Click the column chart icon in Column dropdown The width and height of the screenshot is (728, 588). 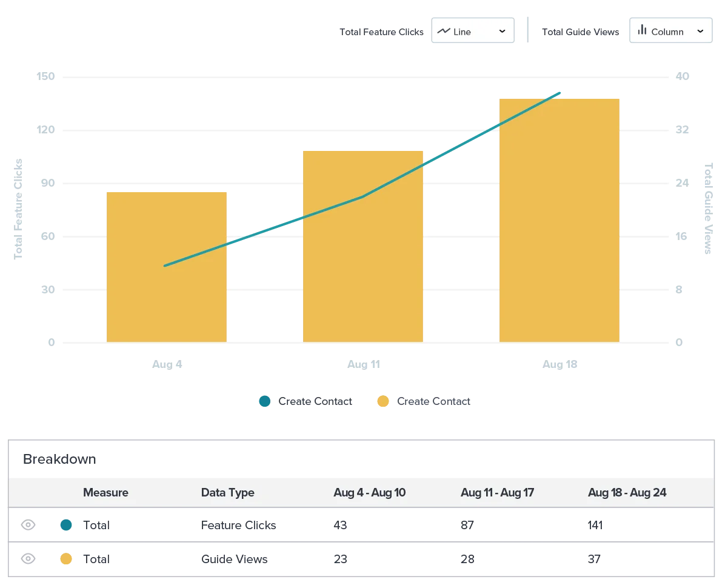point(642,31)
